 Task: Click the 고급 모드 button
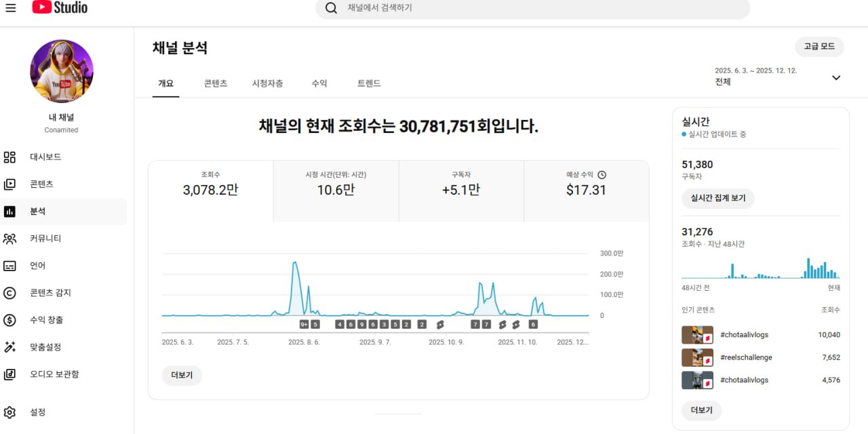819,47
